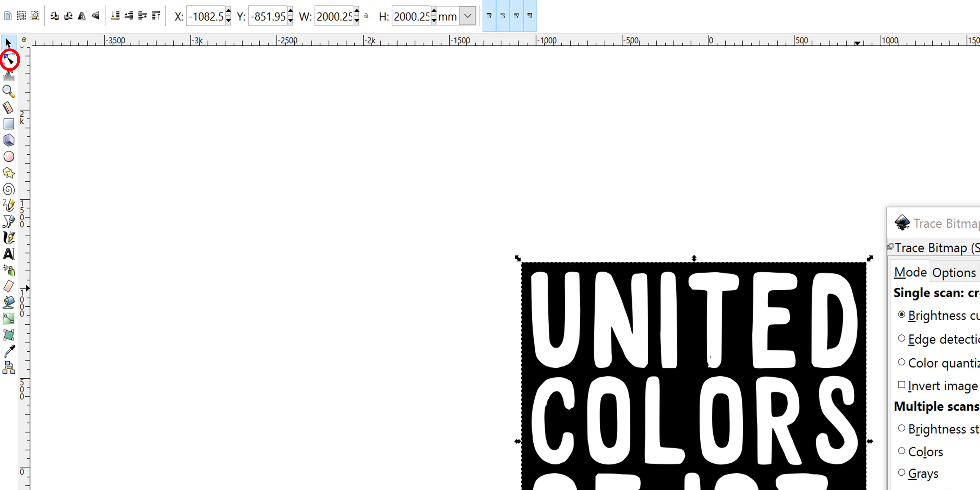Select Edge detection radio button
Image resolution: width=980 pixels, height=490 pixels.
click(x=902, y=338)
